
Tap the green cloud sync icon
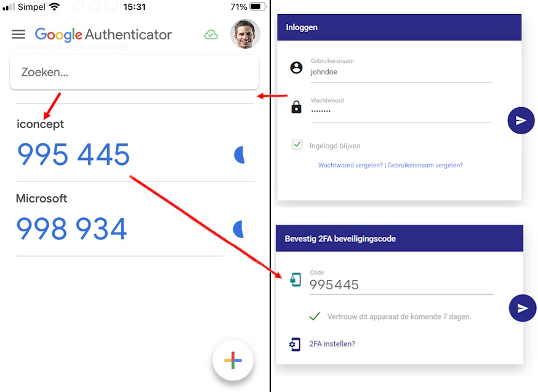point(211,34)
